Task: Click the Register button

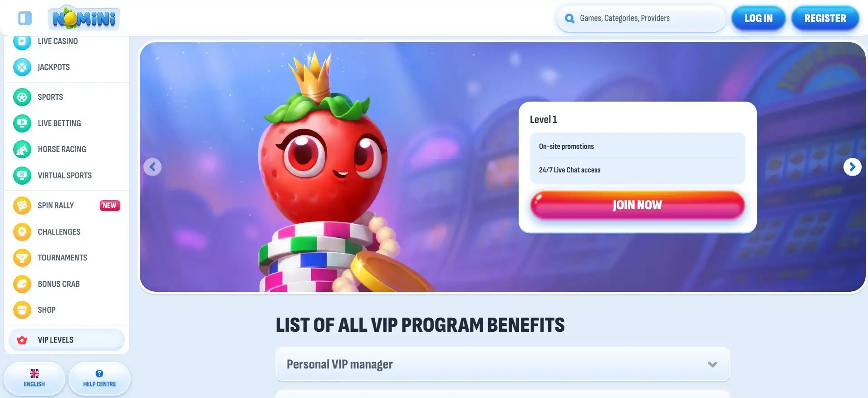Action: (825, 19)
